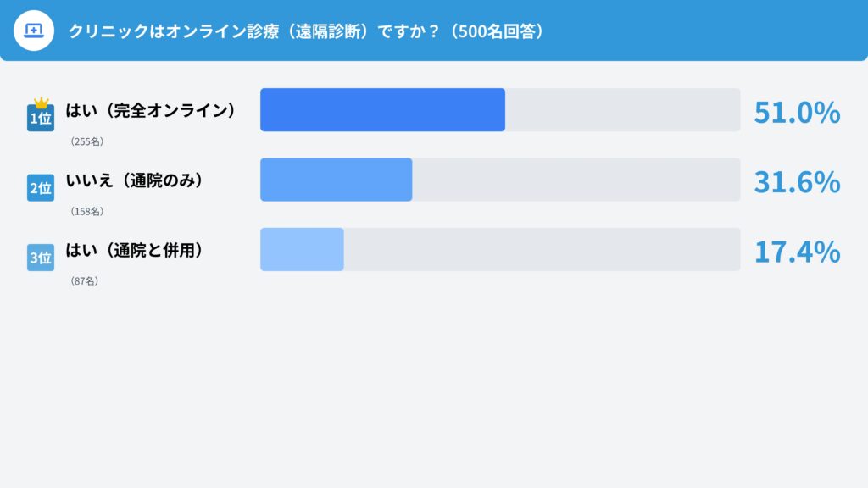The image size is (868, 488).
Task: Click the laptop medical icon in header
Action: coord(33,31)
